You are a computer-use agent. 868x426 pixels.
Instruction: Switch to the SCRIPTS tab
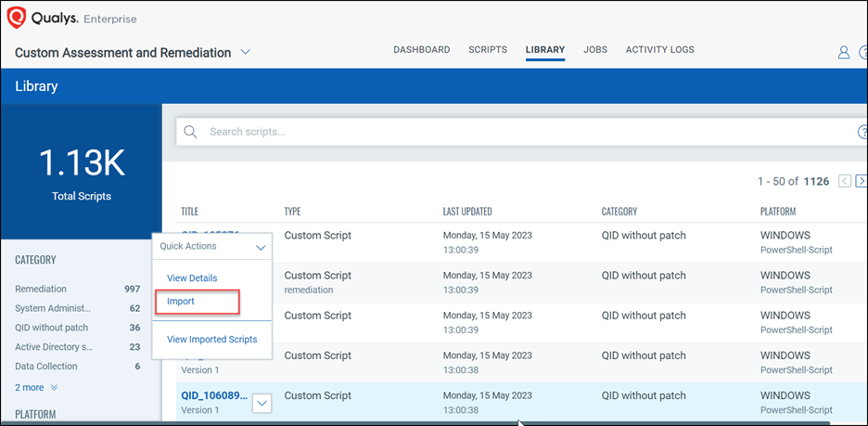pos(488,50)
